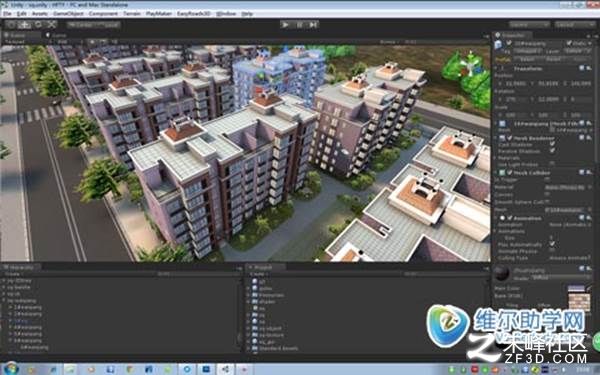This screenshot has height=375, width=600.
Task: Open the Transform component gear settings
Action: click(589, 68)
